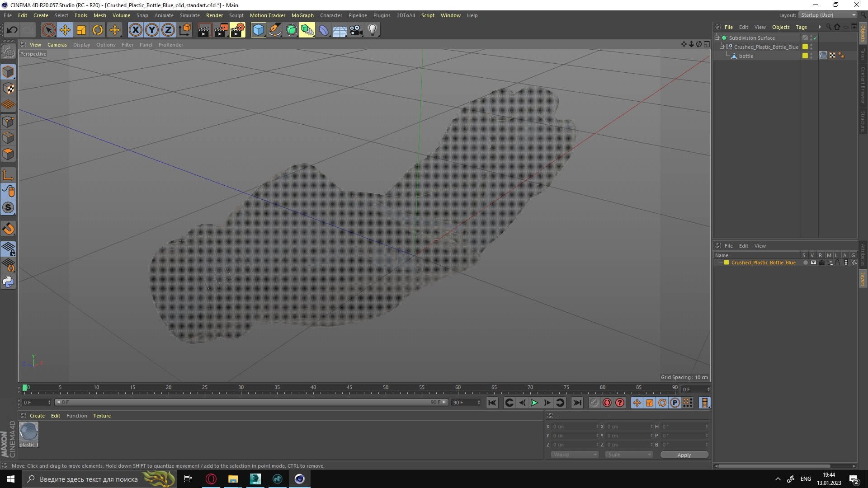Viewport: 868px width, 488px height.
Task: Collapse the Subdivision Surface tree node
Action: click(x=717, y=38)
